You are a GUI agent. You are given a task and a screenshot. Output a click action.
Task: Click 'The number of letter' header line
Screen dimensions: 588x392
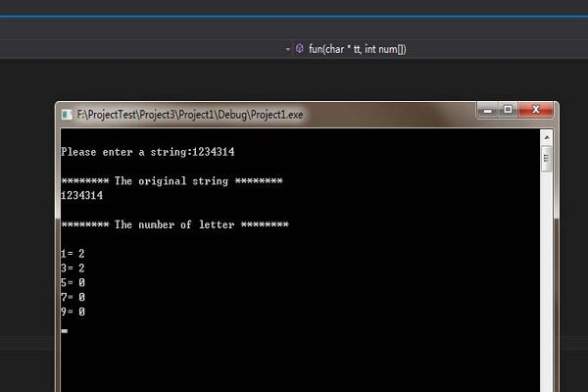click(x=174, y=224)
